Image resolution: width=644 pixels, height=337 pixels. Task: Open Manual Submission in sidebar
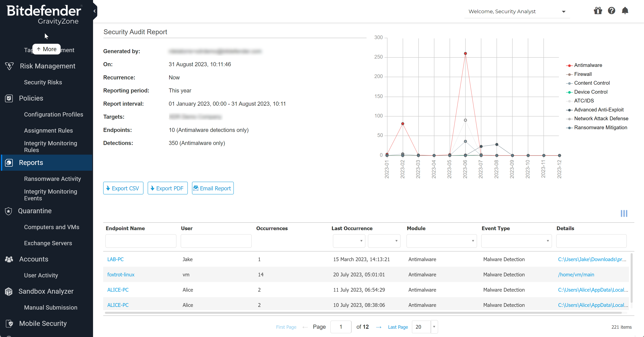click(x=51, y=308)
